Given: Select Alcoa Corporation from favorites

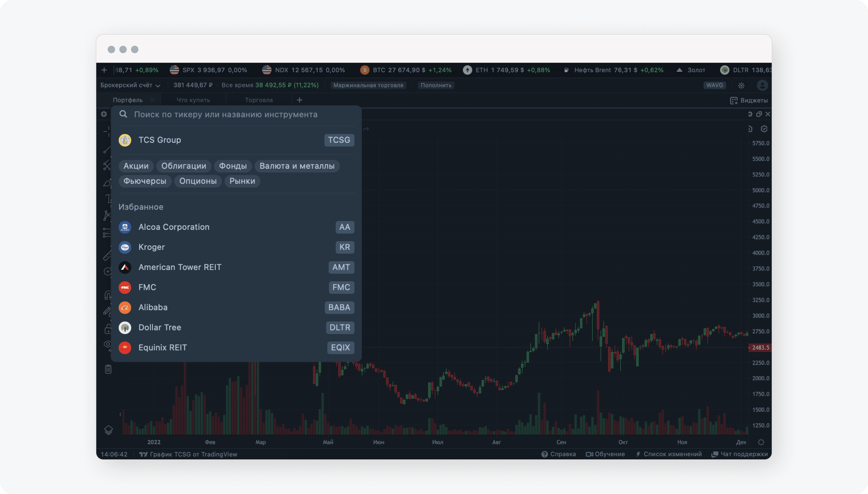Looking at the screenshot, I should click(236, 227).
